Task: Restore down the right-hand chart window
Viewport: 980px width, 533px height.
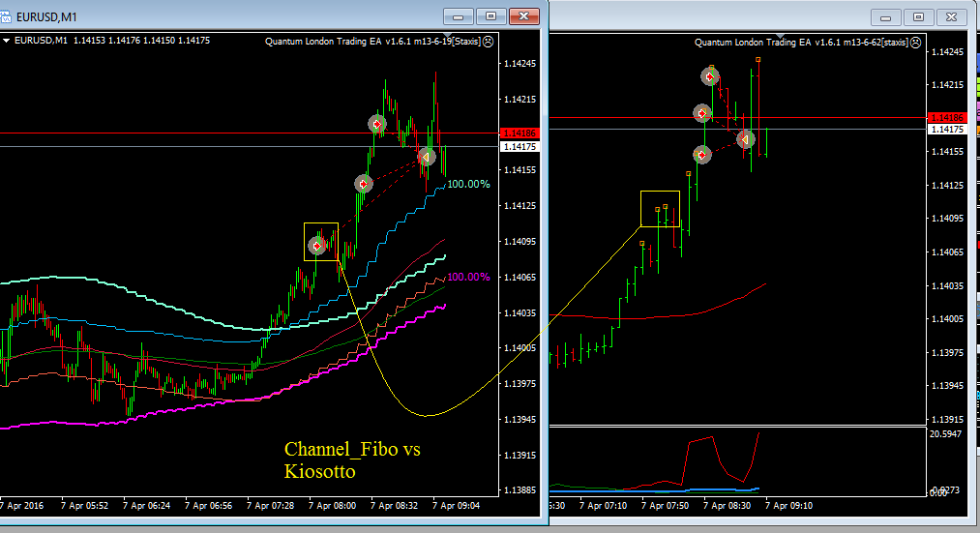Action: [918, 17]
